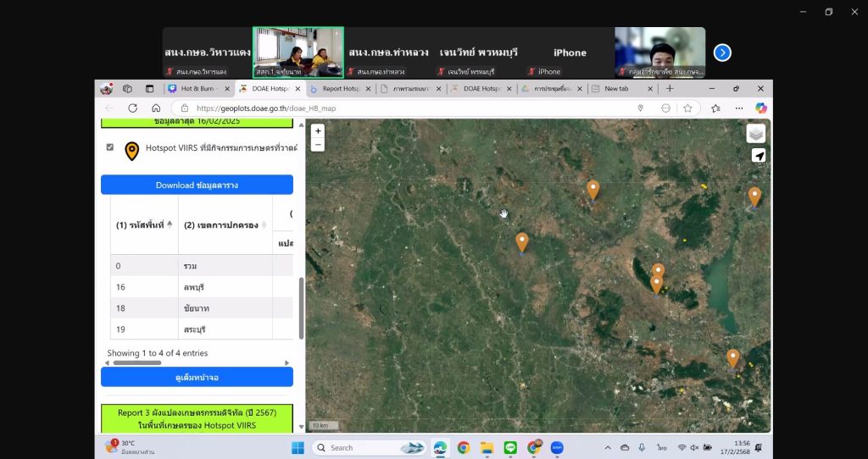Open browser workspaces icon

(127, 88)
